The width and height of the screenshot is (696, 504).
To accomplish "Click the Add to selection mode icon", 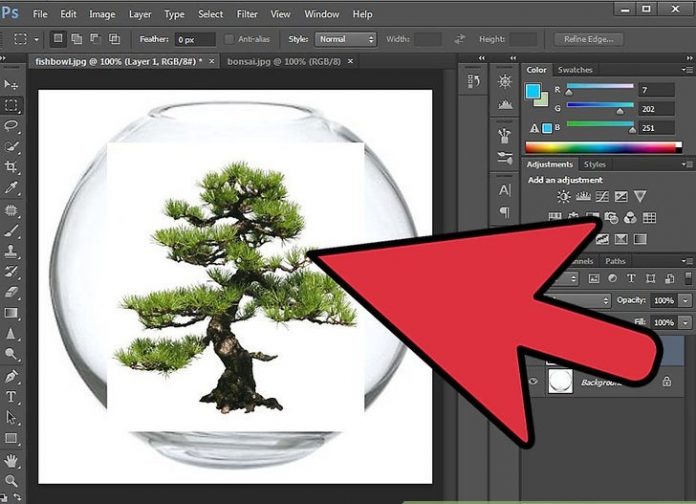I will pyautogui.click(x=78, y=39).
